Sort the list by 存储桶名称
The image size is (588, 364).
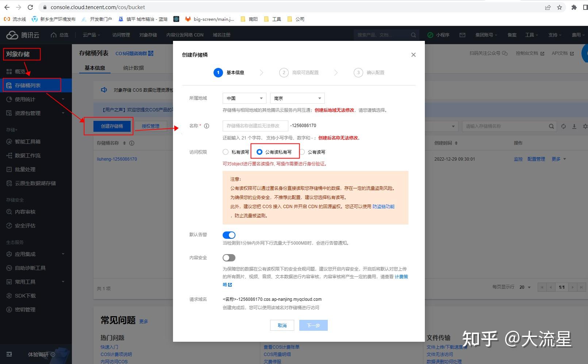pyautogui.click(x=124, y=143)
